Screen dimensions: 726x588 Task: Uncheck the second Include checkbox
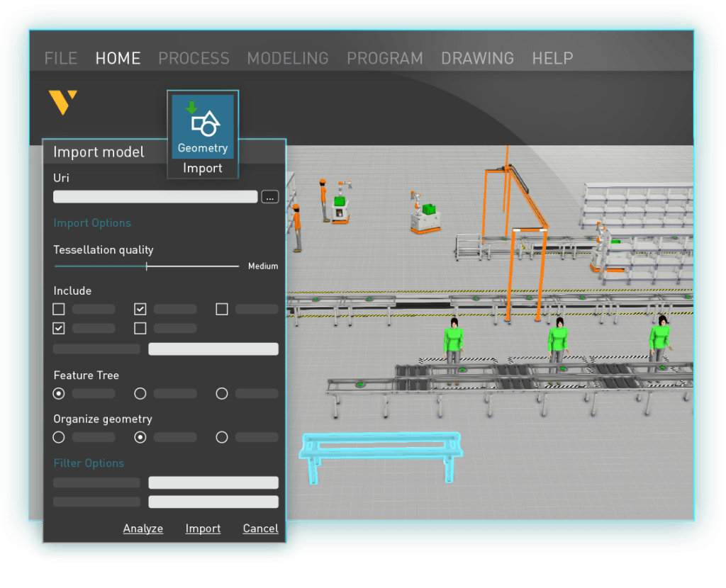[140, 309]
